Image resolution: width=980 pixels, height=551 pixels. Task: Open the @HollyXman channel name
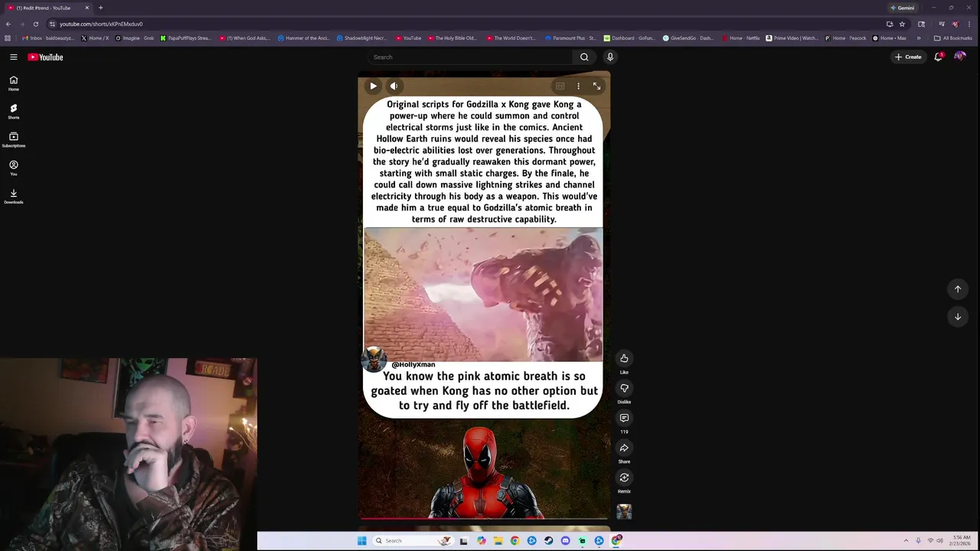coord(413,364)
